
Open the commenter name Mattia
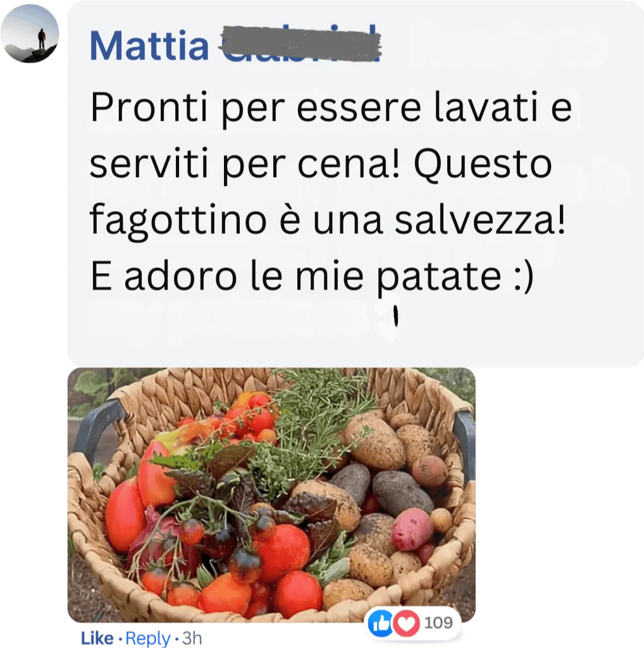click(150, 45)
